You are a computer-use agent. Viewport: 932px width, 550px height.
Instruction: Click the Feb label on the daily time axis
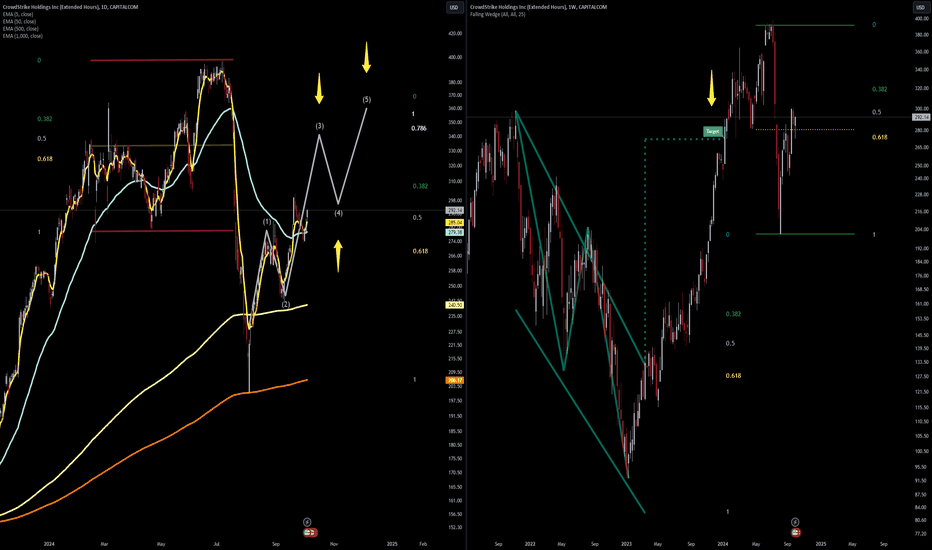[423, 543]
